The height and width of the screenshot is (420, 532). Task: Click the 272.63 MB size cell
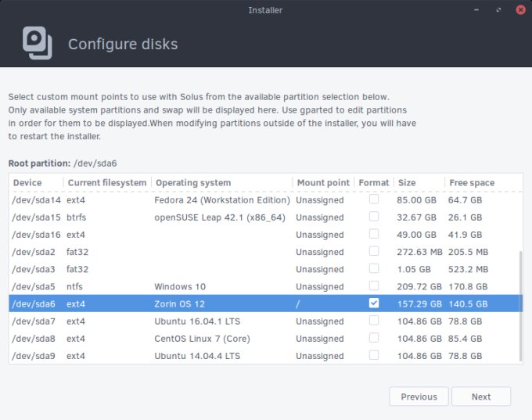pyautogui.click(x=419, y=252)
